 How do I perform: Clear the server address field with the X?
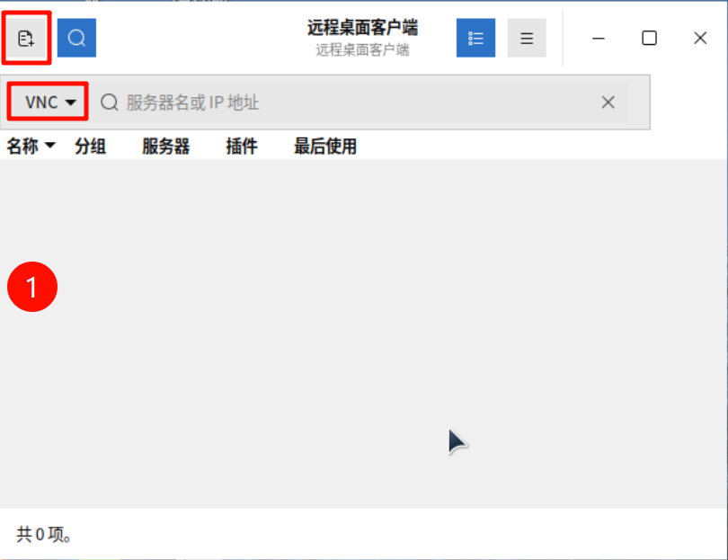tap(608, 102)
